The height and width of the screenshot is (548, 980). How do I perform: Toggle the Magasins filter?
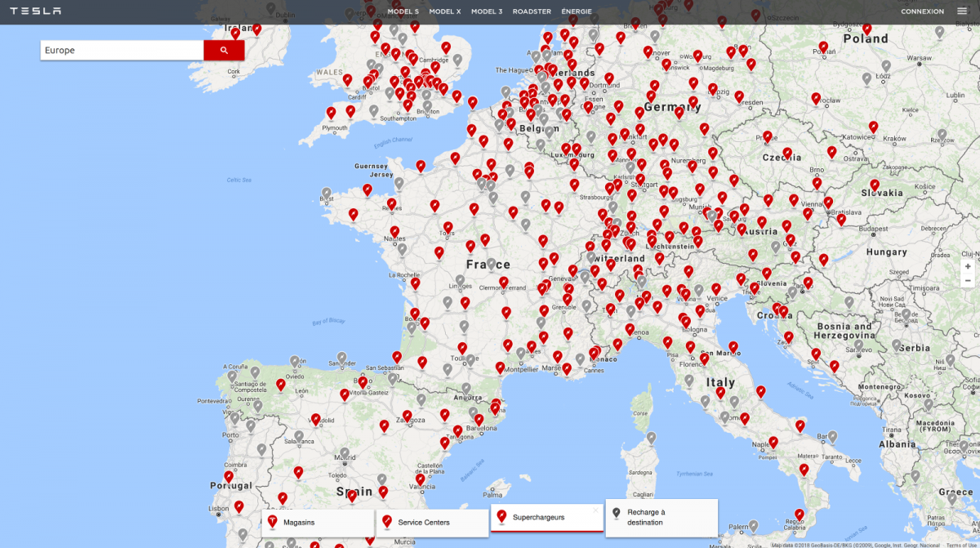[x=318, y=522]
